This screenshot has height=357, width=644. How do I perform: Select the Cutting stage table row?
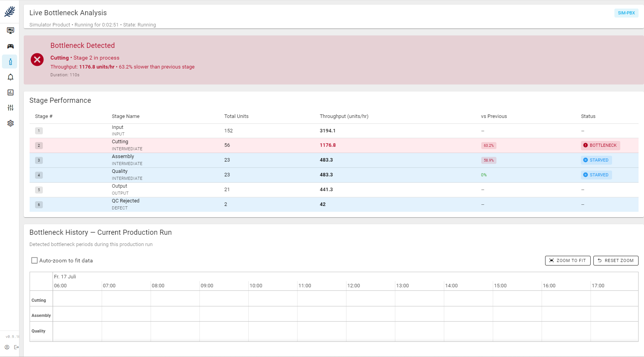[334, 145]
